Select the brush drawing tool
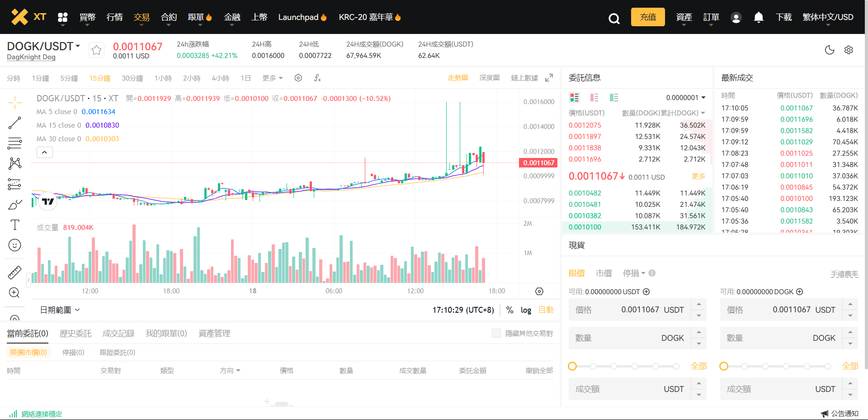Viewport: 868px width, 420px height. point(15,205)
